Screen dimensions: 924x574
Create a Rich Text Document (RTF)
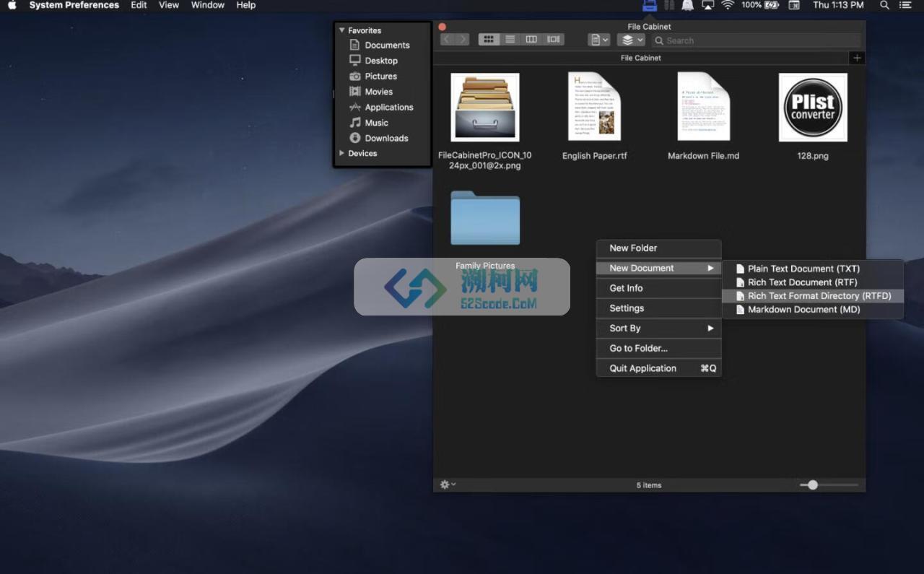coord(813,282)
